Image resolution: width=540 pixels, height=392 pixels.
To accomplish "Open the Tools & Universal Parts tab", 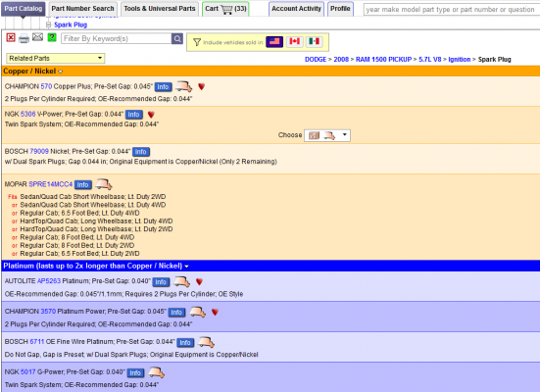I will (x=160, y=9).
